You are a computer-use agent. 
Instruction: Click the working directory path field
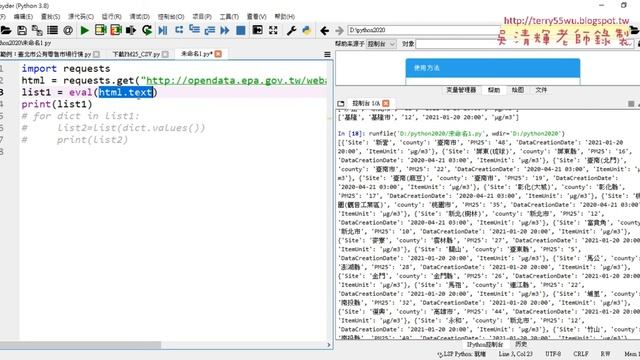point(423,30)
